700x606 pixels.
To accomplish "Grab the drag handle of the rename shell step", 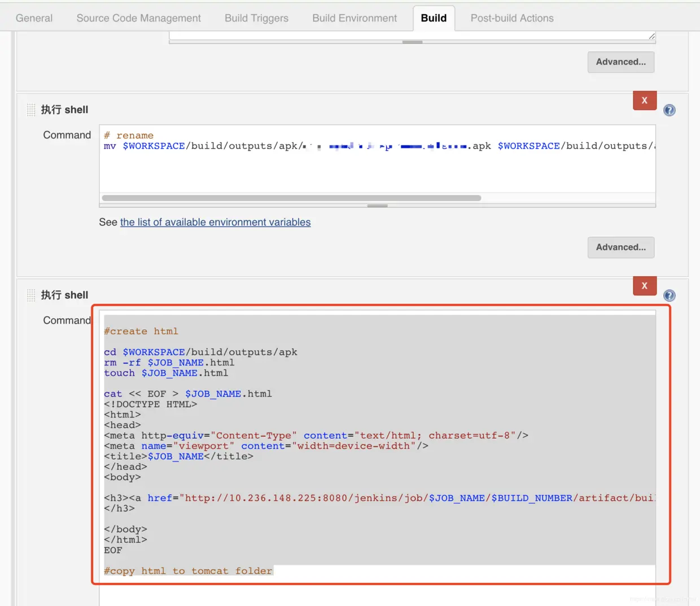I will [31, 110].
